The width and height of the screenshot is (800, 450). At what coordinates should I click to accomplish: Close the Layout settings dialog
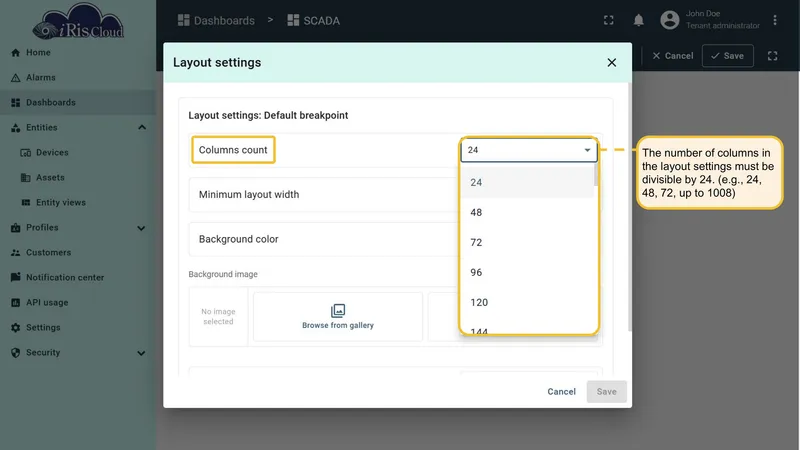tap(612, 63)
